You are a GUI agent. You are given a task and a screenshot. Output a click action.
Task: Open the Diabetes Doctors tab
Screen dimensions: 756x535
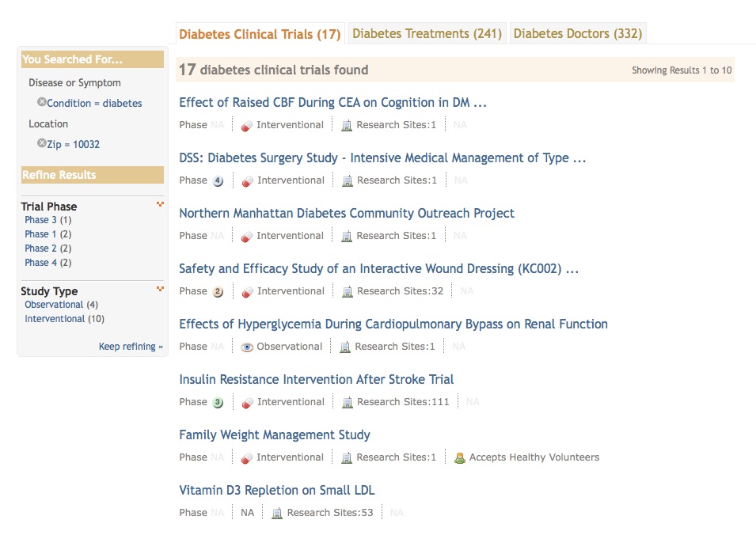pyautogui.click(x=577, y=34)
